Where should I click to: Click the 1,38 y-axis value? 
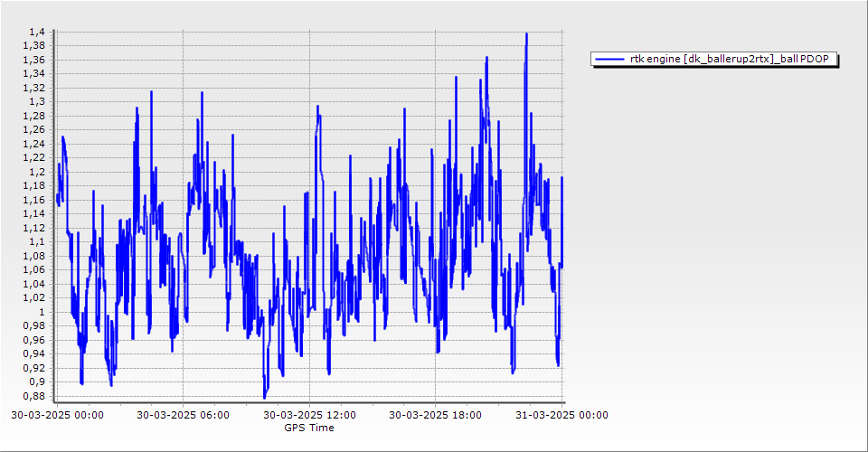coord(35,46)
